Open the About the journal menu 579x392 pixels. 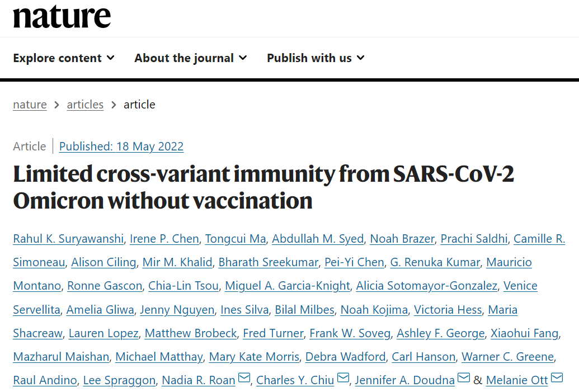coord(191,58)
